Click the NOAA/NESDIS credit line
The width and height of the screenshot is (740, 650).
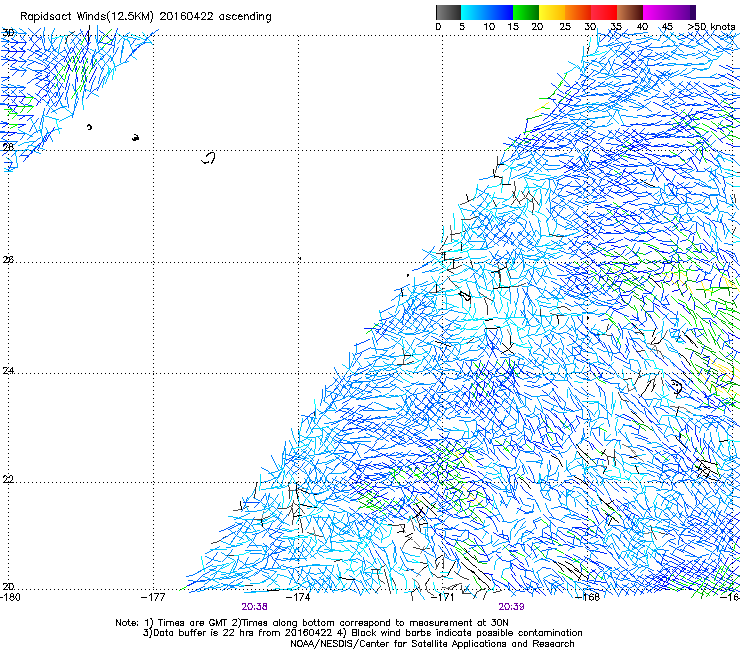click(432, 644)
